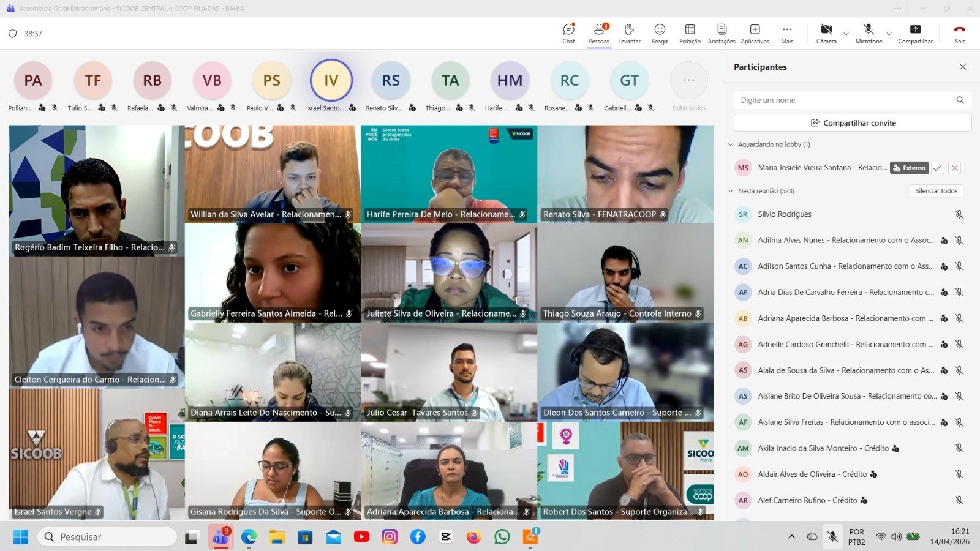Open the Reagir reactions icon
Screen dimensions: 980x551
[x=660, y=33]
